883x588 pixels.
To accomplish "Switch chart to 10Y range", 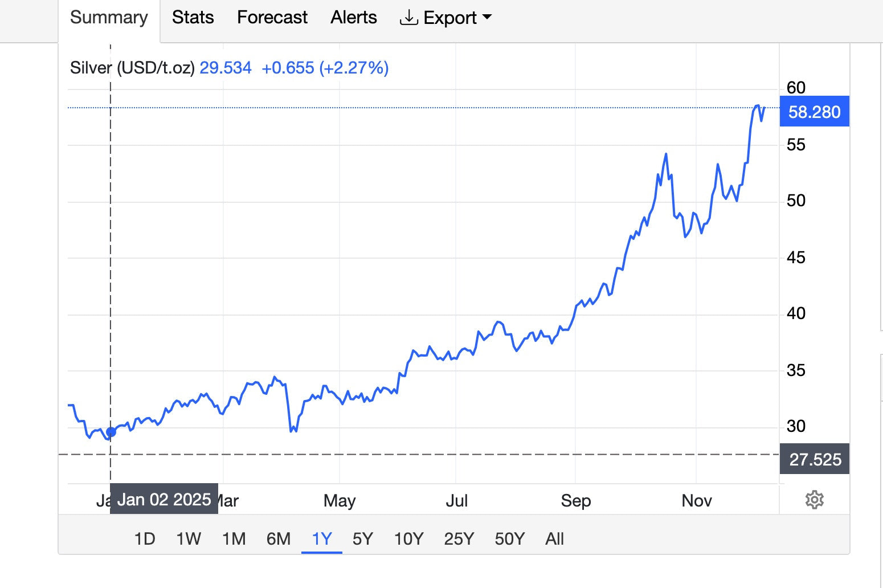I will (x=408, y=538).
